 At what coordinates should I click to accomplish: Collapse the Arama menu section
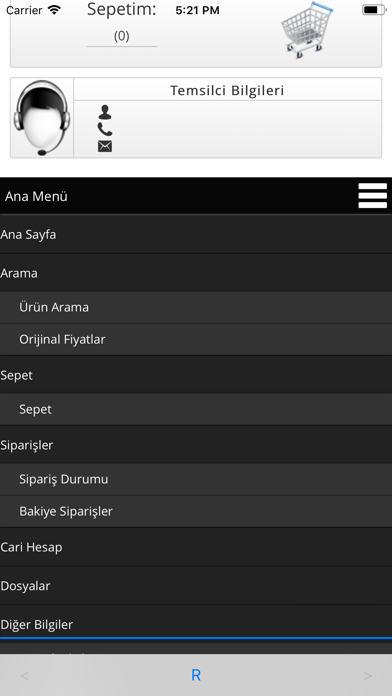click(196, 273)
